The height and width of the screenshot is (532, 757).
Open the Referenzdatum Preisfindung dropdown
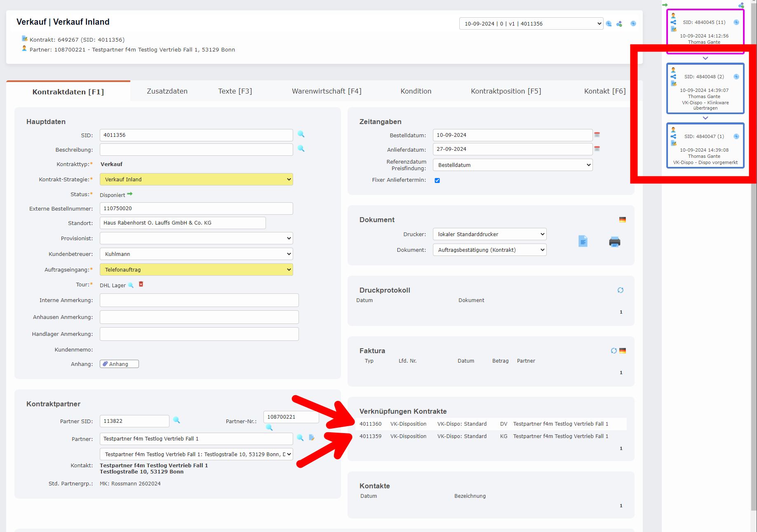pyautogui.click(x=513, y=165)
